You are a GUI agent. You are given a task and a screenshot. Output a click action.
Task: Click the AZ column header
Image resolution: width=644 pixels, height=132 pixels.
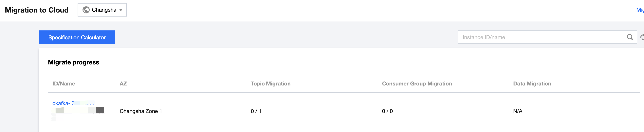point(123,84)
